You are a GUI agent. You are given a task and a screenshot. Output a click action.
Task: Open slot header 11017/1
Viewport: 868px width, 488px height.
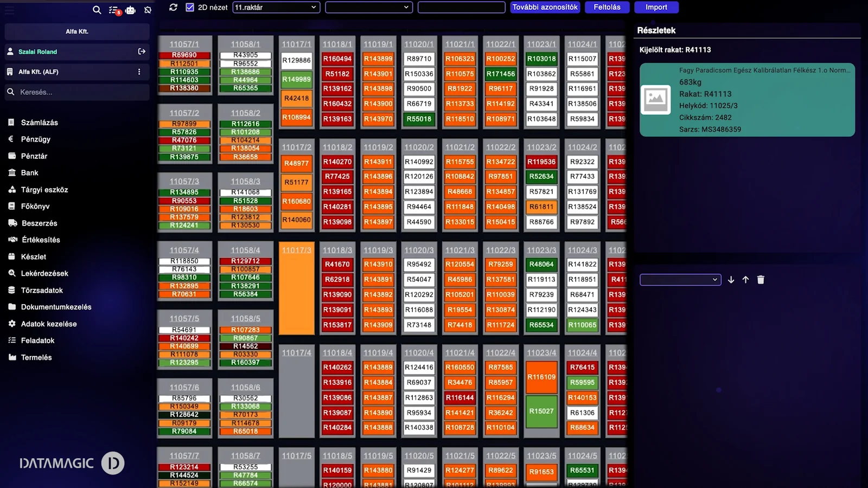pos(297,44)
